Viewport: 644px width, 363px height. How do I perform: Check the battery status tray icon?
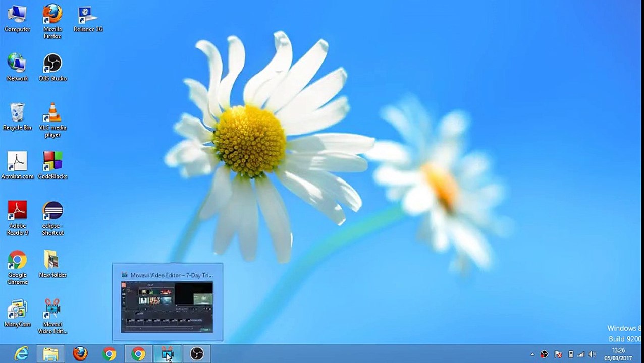coord(571,354)
